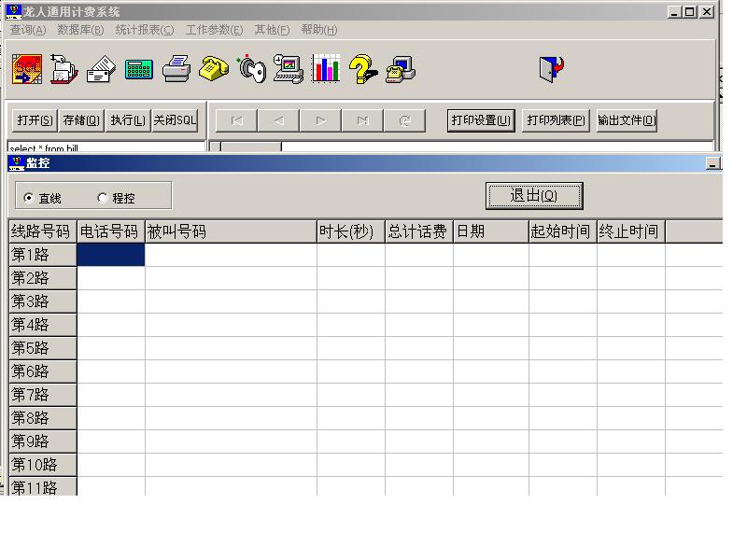Image resolution: width=747 pixels, height=560 pixels.
Task: Open the 工作参数(E) menu
Action: [x=214, y=30]
